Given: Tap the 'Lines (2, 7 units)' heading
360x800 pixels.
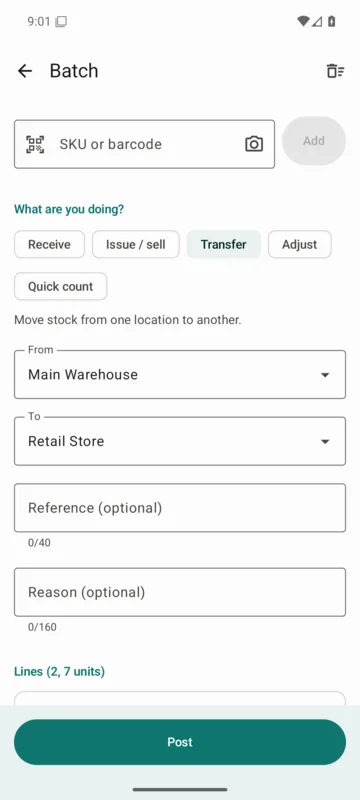Looking at the screenshot, I should pyautogui.click(x=59, y=671).
